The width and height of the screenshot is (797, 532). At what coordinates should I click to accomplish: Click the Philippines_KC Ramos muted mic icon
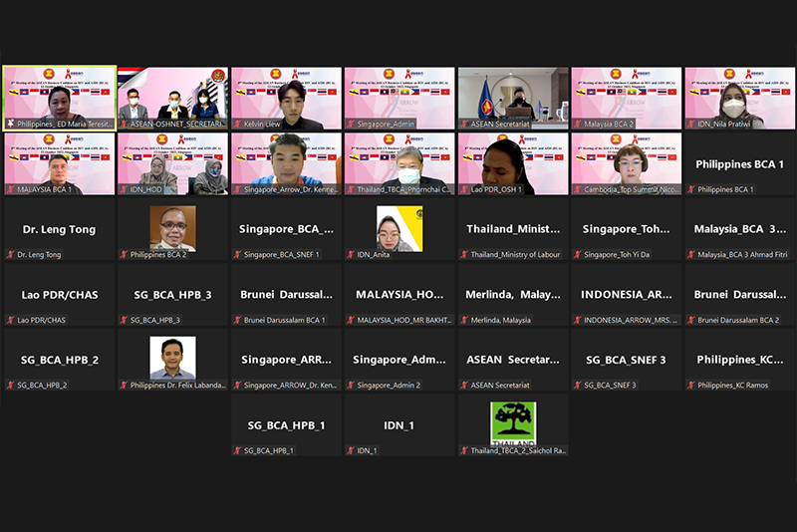[691, 386]
